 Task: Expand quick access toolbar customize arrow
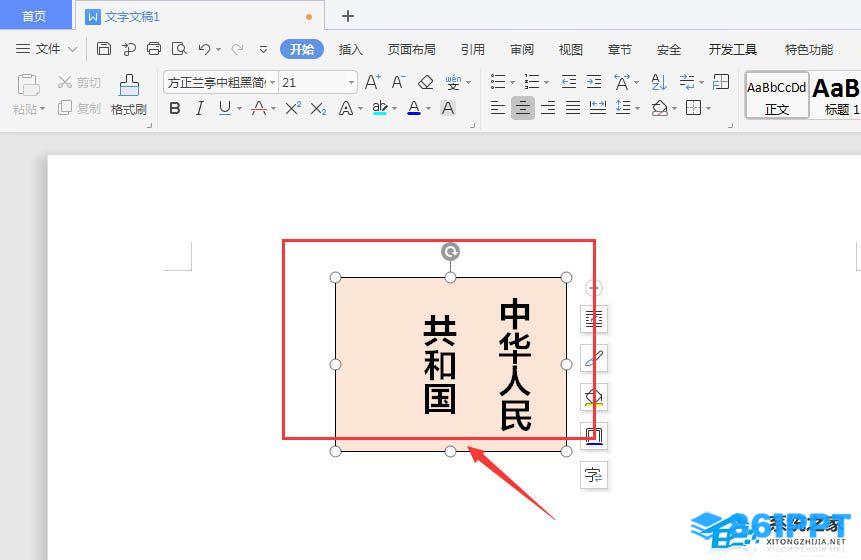264,49
